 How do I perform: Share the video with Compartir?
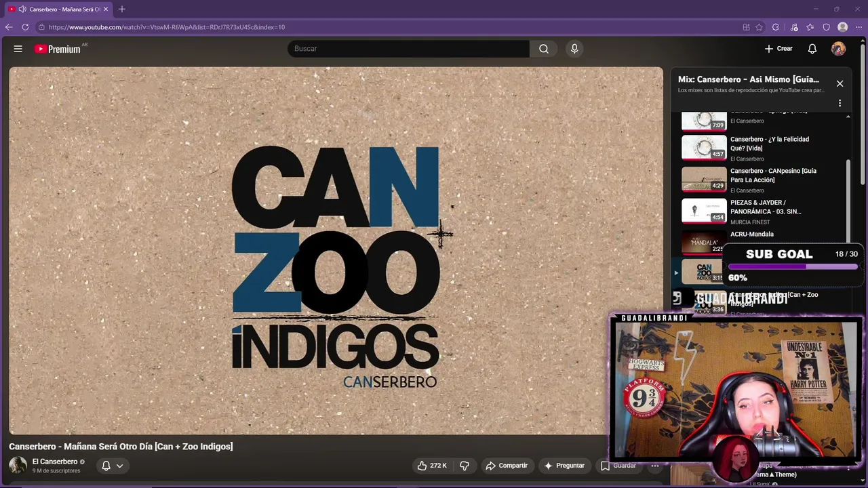507,466
